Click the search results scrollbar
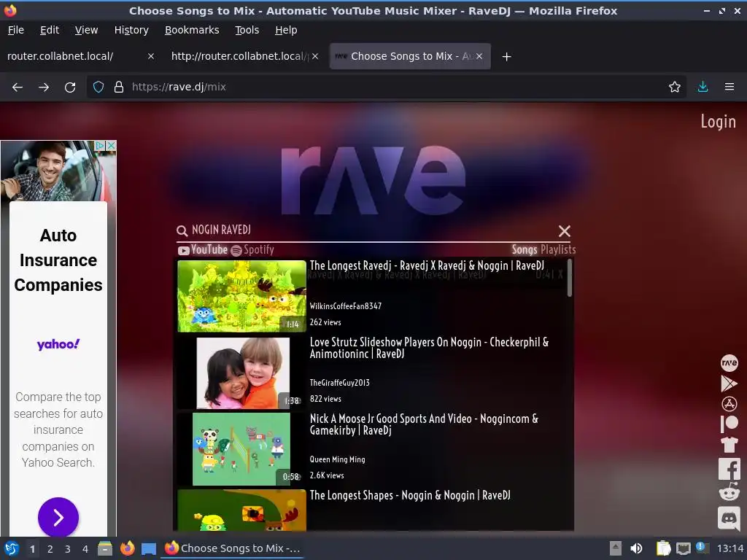The height and width of the screenshot is (560, 747). click(569, 278)
